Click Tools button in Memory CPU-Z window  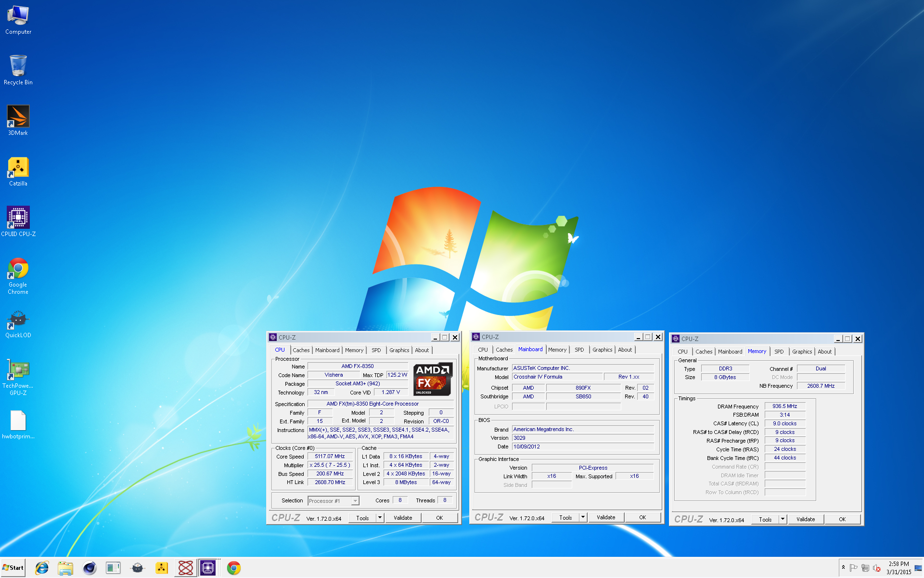point(766,519)
